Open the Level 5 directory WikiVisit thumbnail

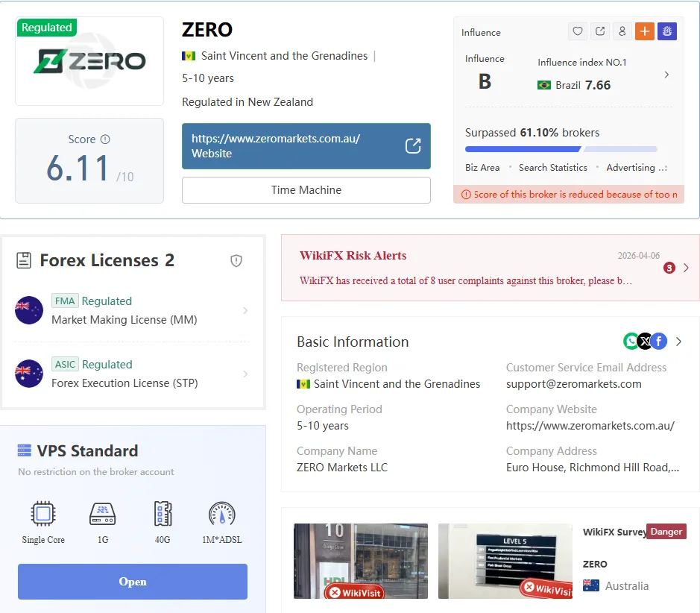505,561
